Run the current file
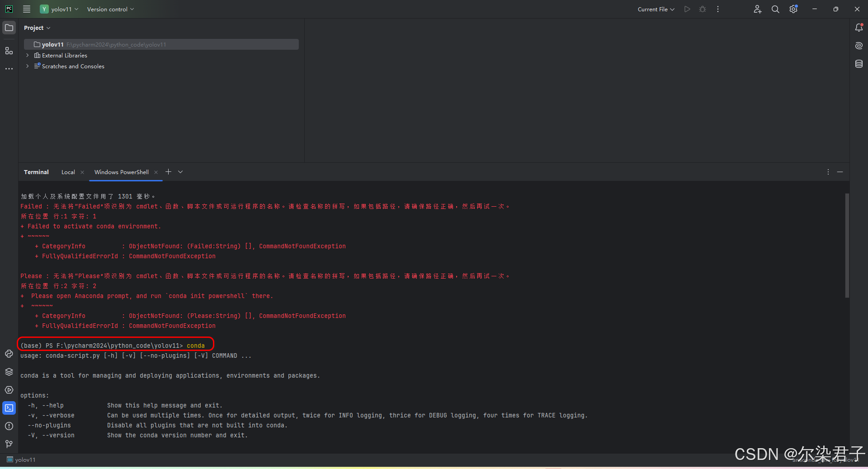This screenshot has height=469, width=868. tap(687, 9)
